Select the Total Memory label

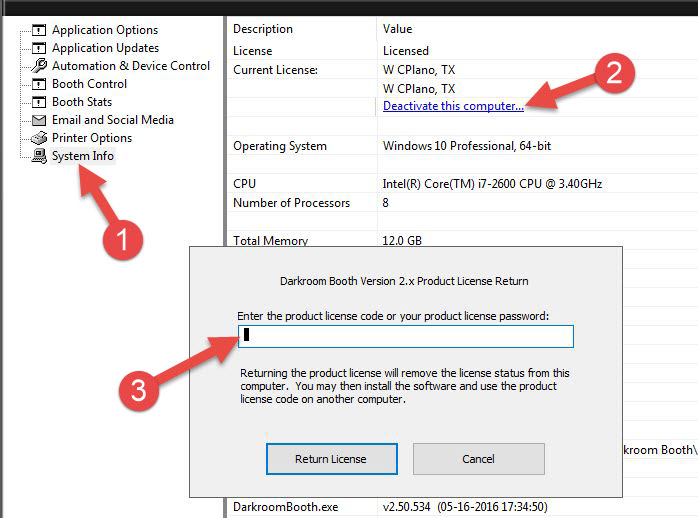coord(271,241)
